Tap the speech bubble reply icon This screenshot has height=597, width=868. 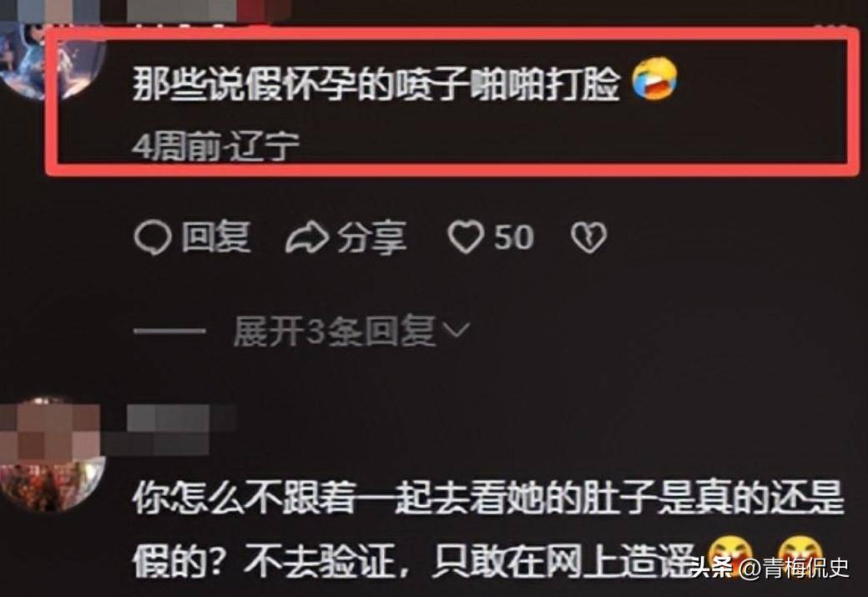[152, 238]
